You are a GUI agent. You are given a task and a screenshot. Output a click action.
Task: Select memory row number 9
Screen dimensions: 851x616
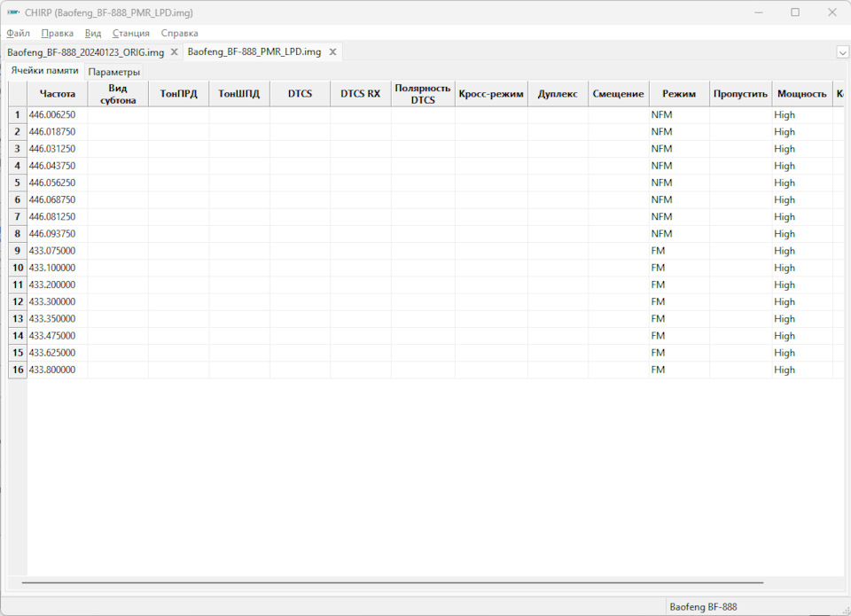[18, 251]
